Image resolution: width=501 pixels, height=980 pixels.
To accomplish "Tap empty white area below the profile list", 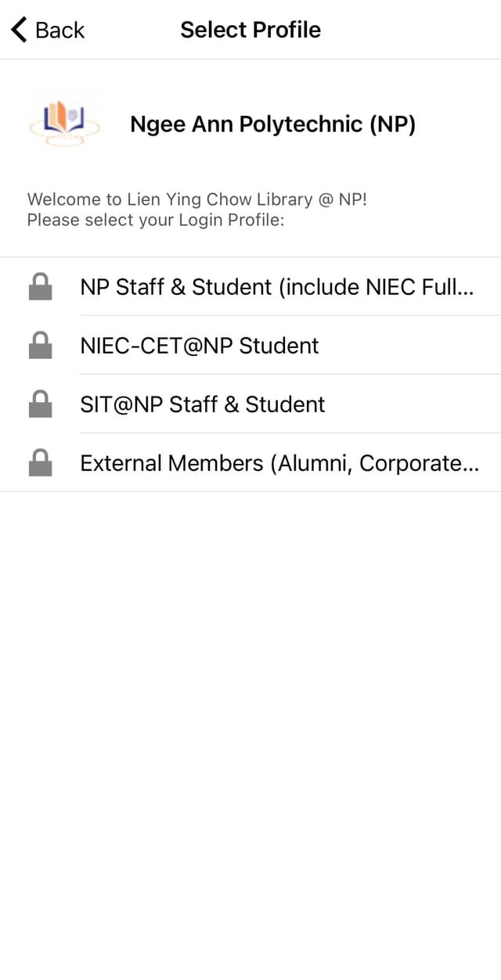I will pos(250,704).
